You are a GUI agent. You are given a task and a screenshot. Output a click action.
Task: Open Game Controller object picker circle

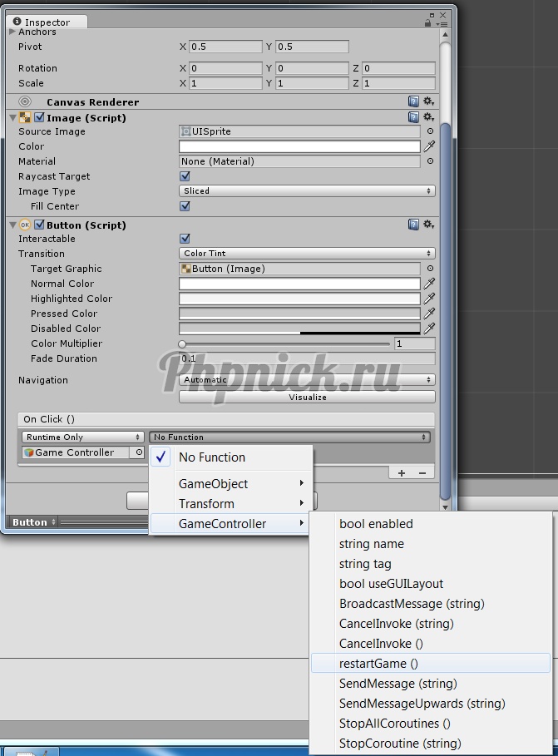pyautogui.click(x=139, y=452)
